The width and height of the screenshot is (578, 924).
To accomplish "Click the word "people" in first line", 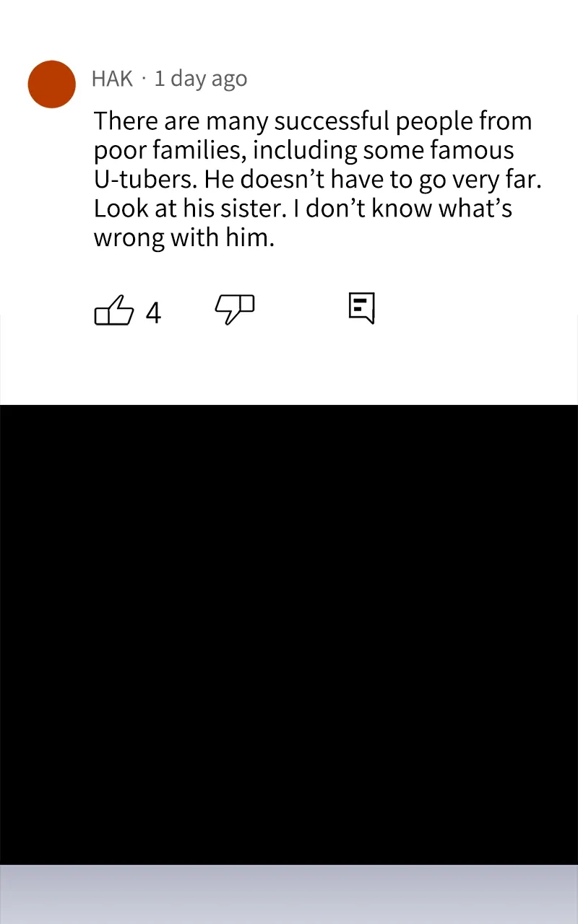I will point(433,121).
